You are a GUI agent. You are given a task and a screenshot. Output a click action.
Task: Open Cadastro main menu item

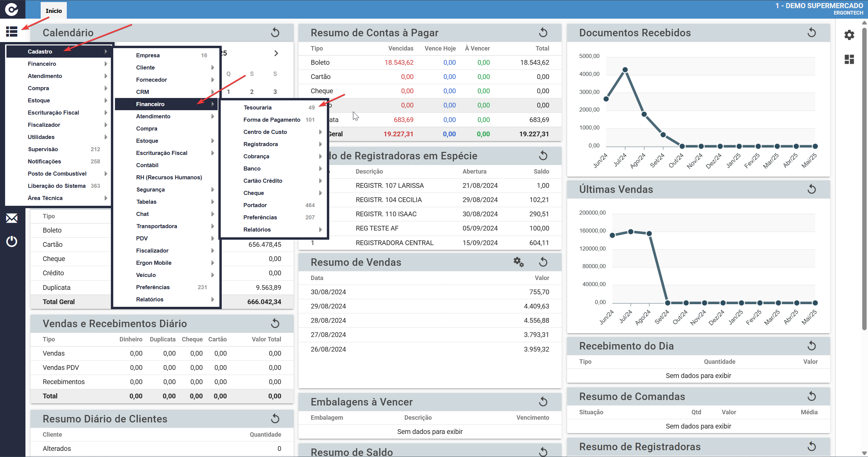(x=59, y=52)
